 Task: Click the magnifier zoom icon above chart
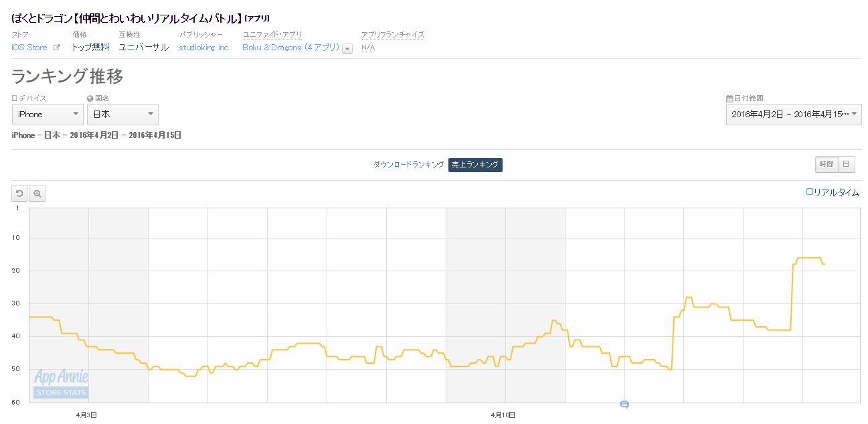coord(37,194)
